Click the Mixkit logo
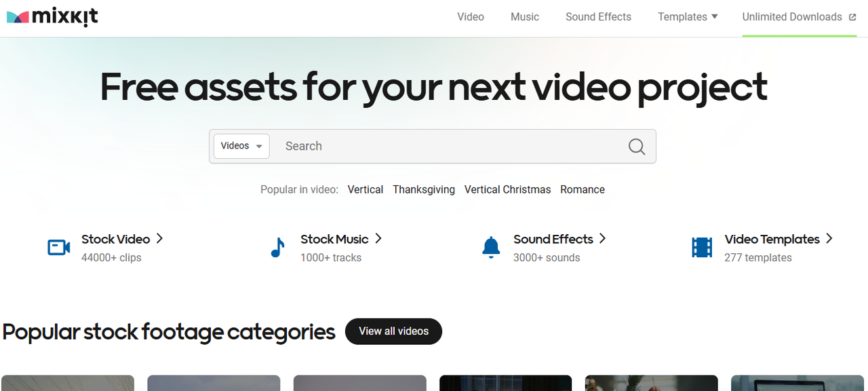Image resolution: width=868 pixels, height=391 pixels. 52,17
